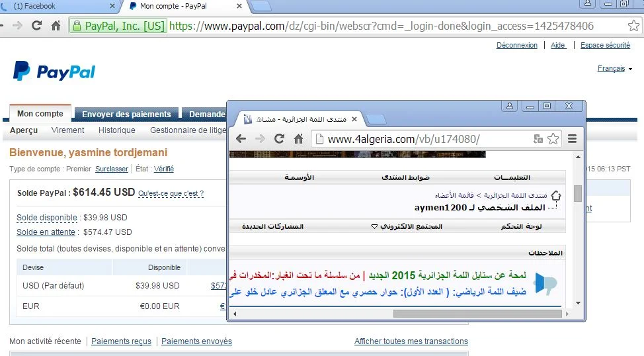
Task: Open المشاركات الجديدة new posts link
Action: pyautogui.click(x=272, y=226)
